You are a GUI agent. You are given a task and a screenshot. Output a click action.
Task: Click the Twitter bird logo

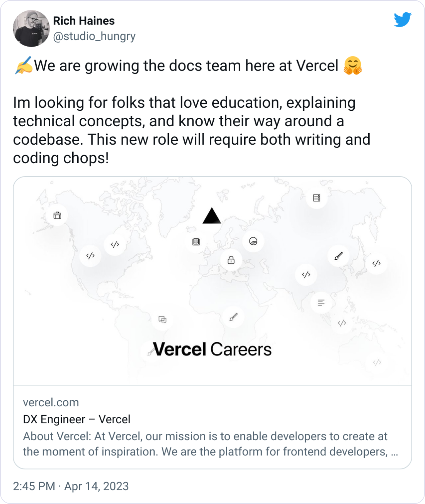(403, 19)
